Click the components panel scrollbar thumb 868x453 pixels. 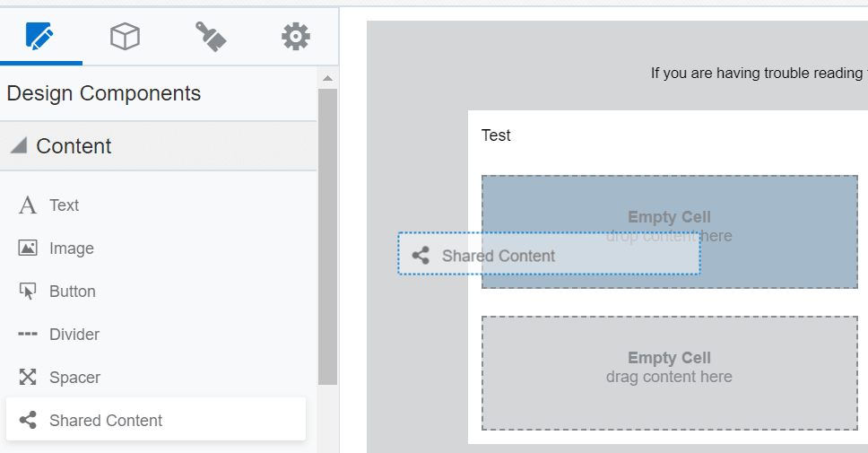[327, 233]
